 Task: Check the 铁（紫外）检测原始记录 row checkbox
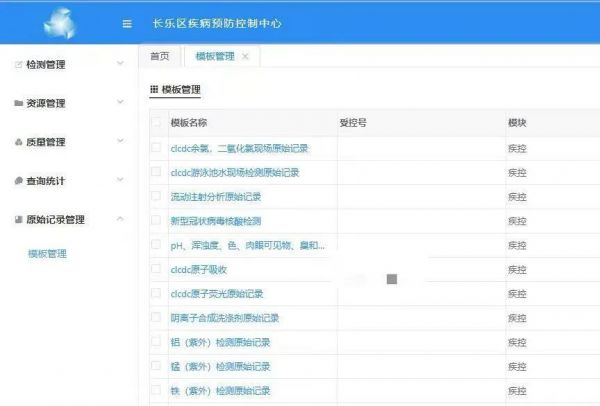coord(156,390)
